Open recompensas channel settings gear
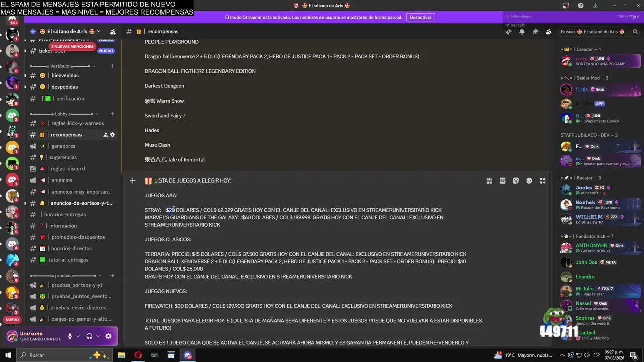Viewport: 644px width, 362px height. coord(112,135)
